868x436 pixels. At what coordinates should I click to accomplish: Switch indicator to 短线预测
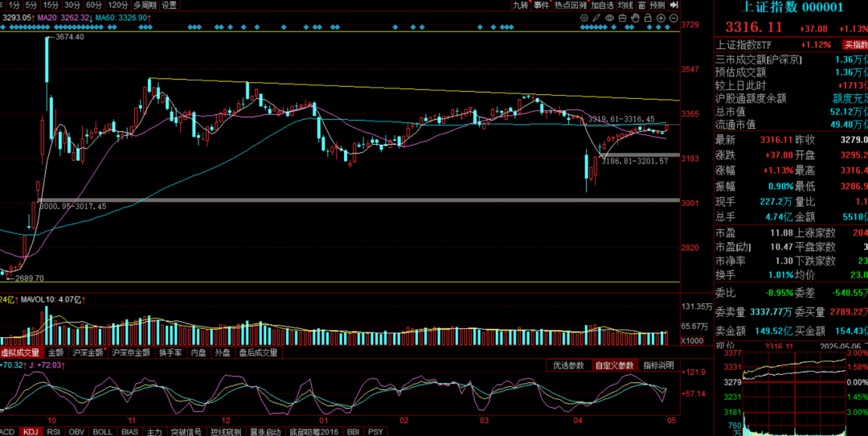(227, 431)
